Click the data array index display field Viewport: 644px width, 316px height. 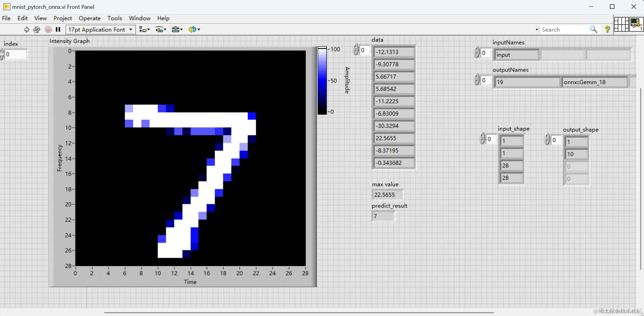tap(365, 50)
